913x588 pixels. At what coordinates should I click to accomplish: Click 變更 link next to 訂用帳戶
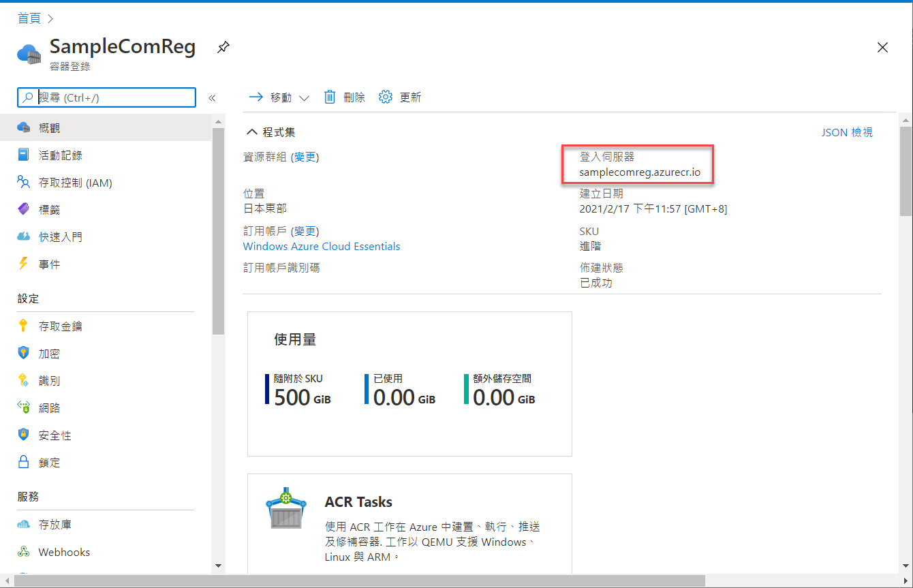tap(305, 231)
